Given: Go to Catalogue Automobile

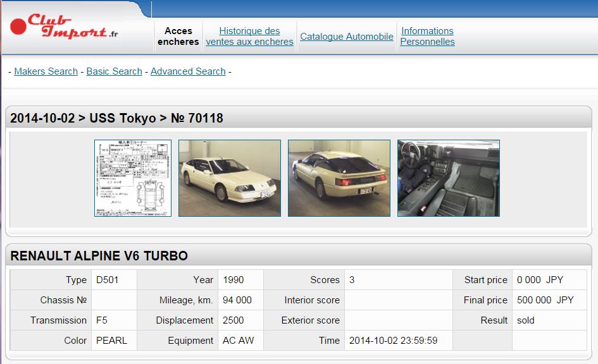Looking at the screenshot, I should (x=347, y=37).
